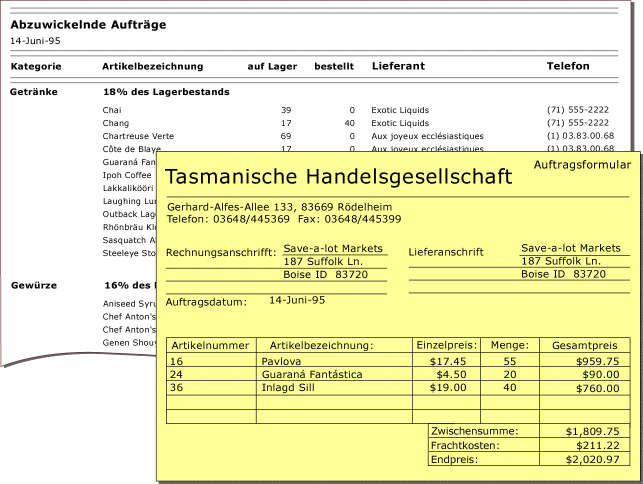Click the Save-a-lot Markets Rechnungsanschrift field
This screenshot has width=643, height=484.
point(335,249)
